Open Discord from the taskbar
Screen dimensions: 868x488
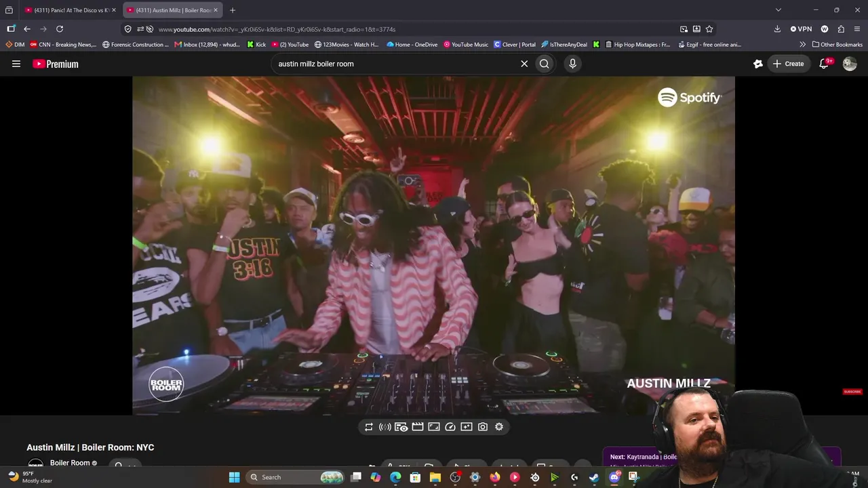click(614, 477)
